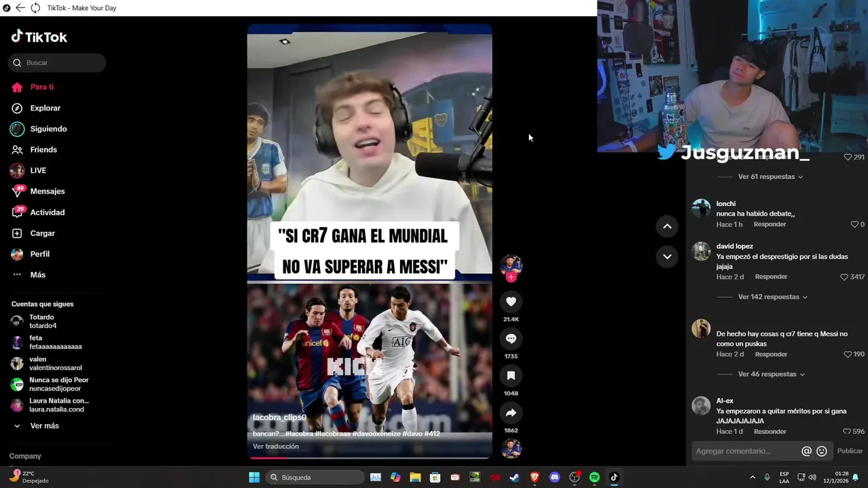Click the taskbar Búsqueda box
The image size is (868, 488).
pyautogui.click(x=314, y=477)
